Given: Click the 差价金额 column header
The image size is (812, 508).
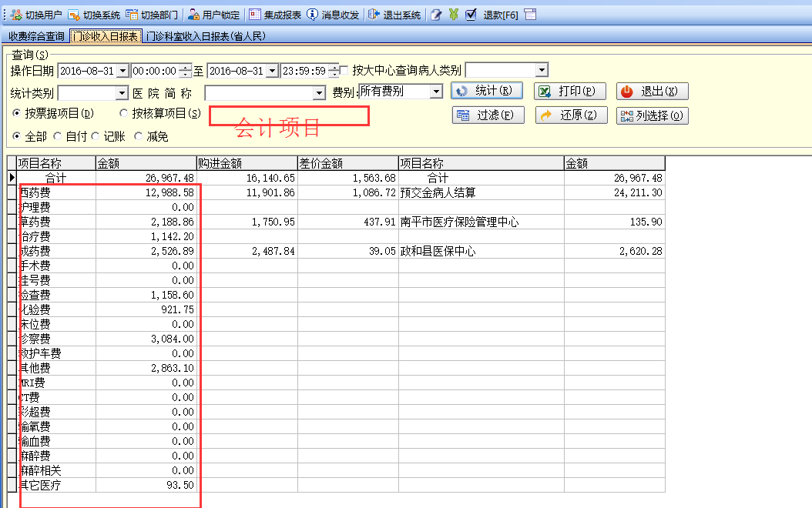Looking at the screenshot, I should pyautogui.click(x=348, y=163).
